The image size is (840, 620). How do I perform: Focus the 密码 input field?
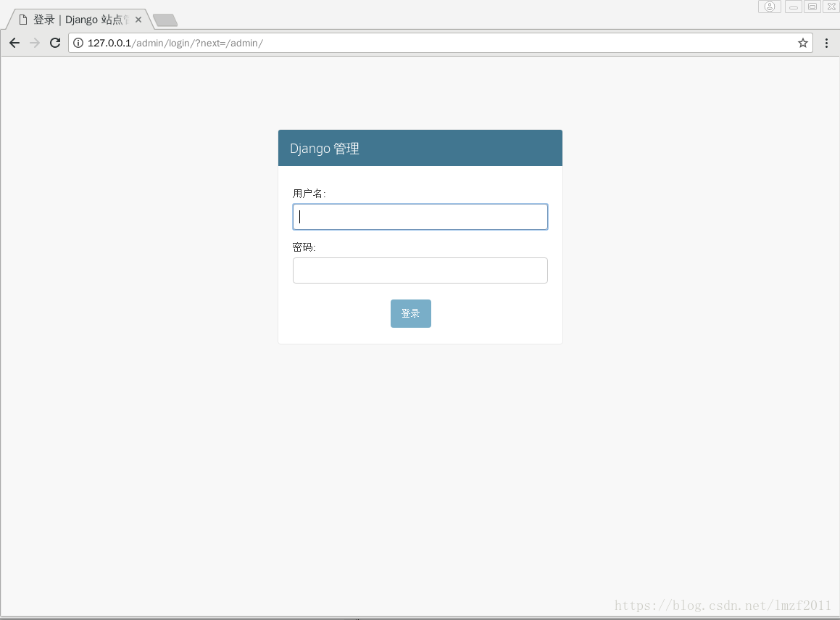pos(420,270)
